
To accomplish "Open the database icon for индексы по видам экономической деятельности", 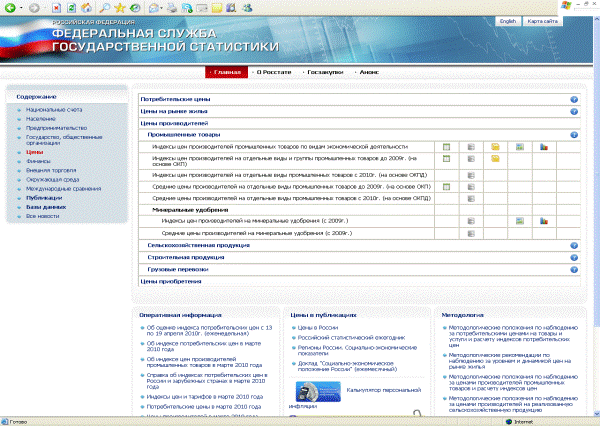I will click(x=471, y=147).
